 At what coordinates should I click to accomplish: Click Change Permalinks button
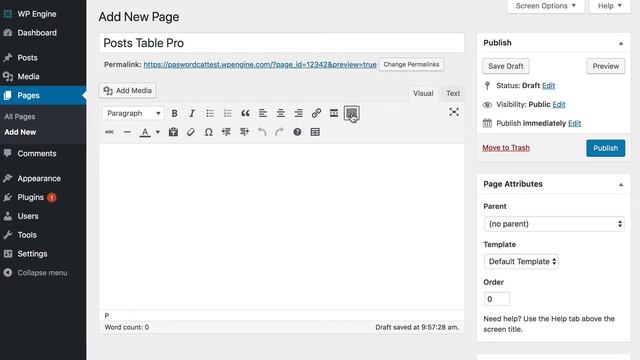[x=411, y=64]
